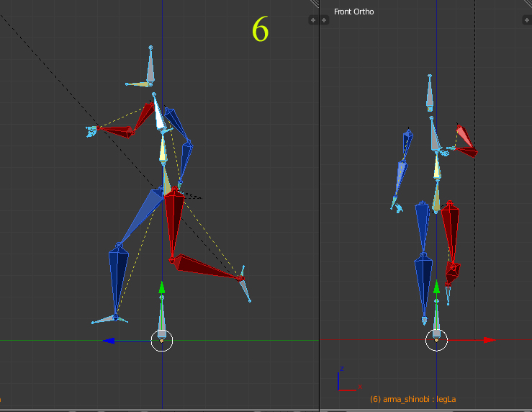This screenshot has width=532, height=412.
Task: Click the left viewport's split-area corner widget
Action: 315,4
